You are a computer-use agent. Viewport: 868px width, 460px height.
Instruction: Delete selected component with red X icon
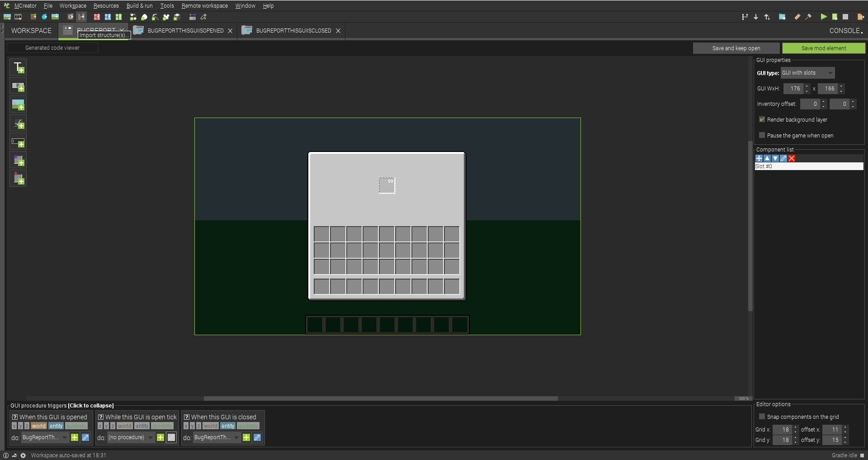792,158
